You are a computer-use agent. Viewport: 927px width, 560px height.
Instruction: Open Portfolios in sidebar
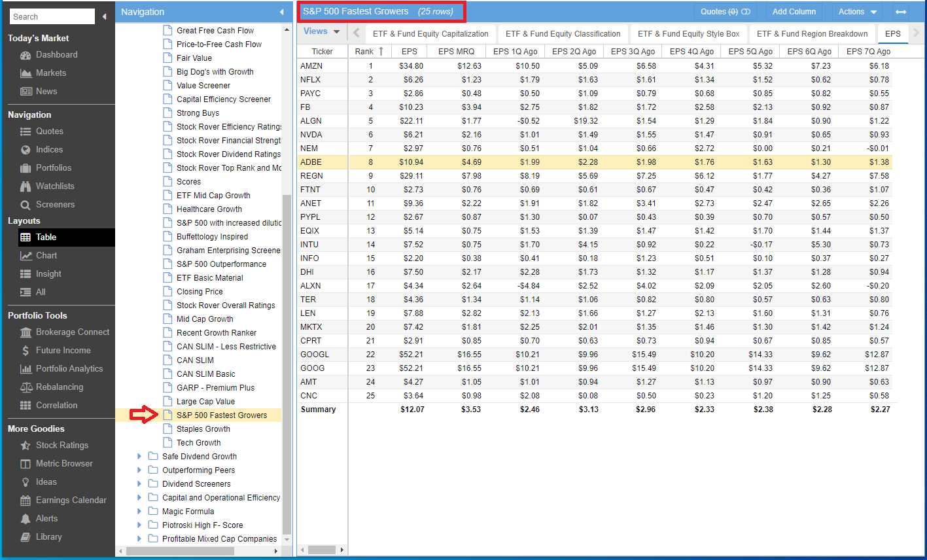46,168
